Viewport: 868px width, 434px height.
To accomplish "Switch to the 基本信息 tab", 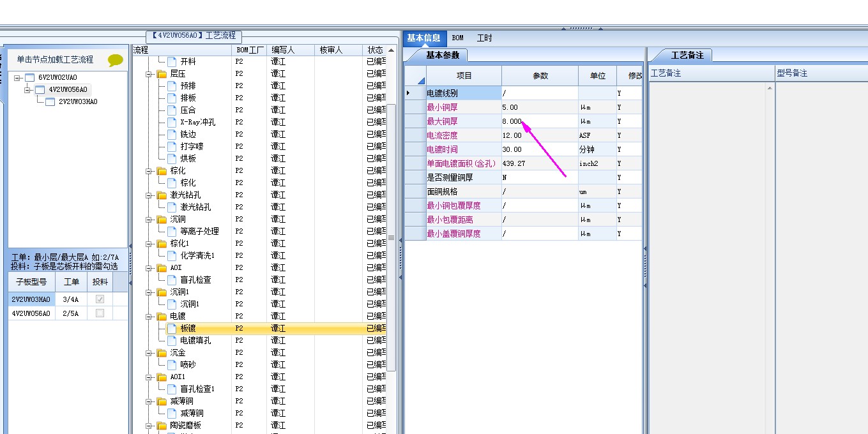I will pos(423,38).
